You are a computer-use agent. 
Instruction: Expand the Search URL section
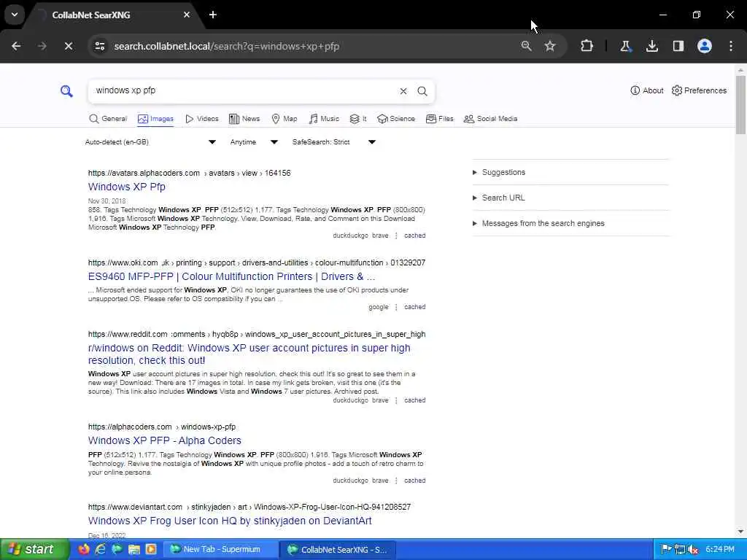(x=498, y=198)
